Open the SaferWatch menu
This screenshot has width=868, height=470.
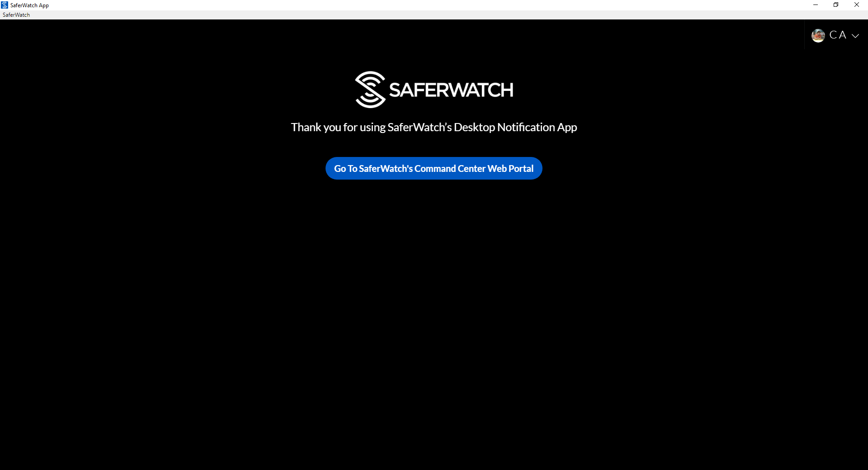[x=16, y=15]
